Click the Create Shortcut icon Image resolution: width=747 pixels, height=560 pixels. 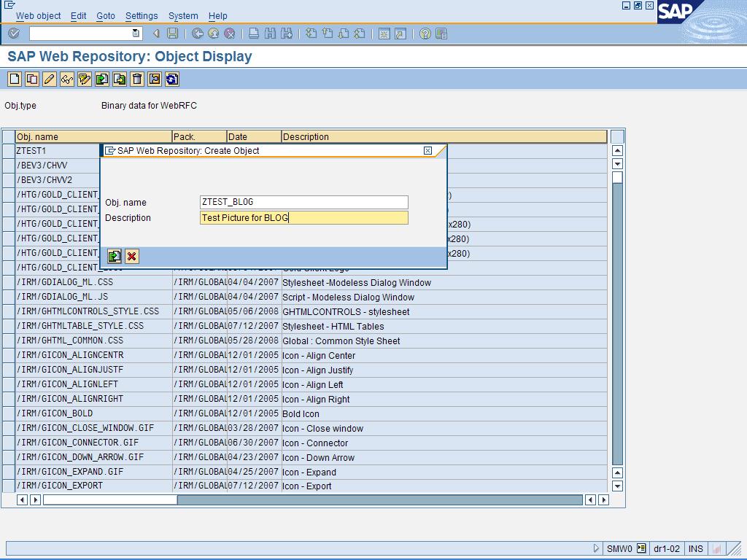coord(400,34)
